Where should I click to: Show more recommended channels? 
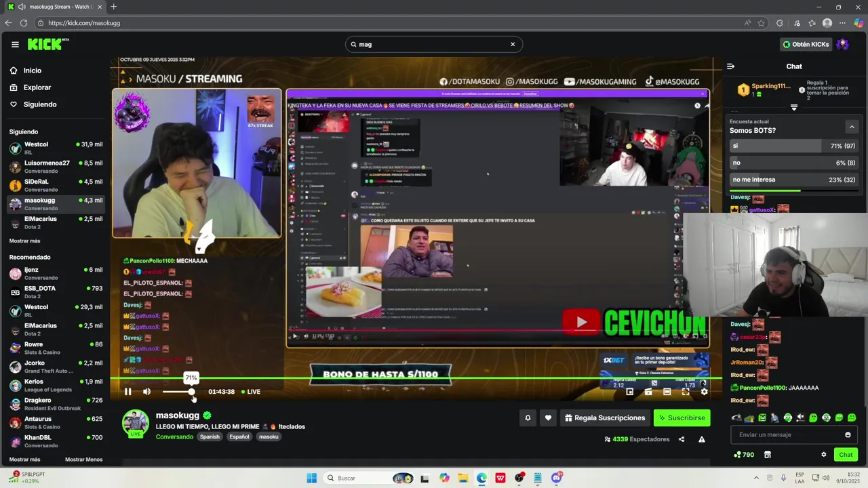click(24, 460)
